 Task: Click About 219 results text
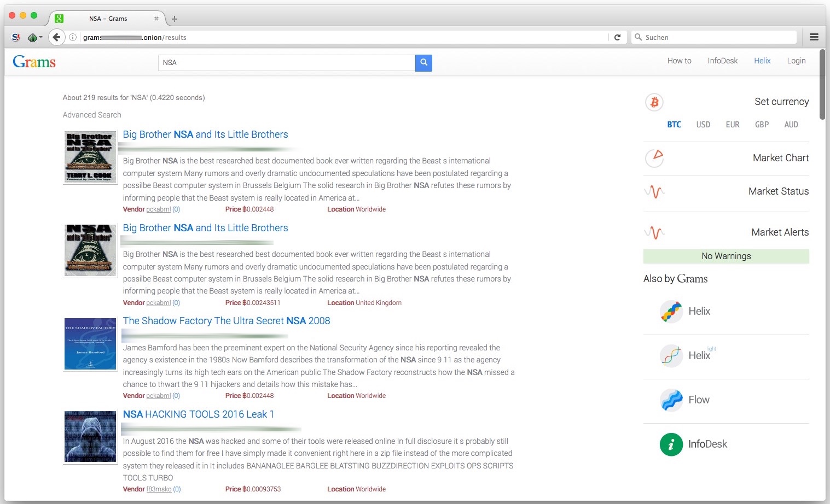pyautogui.click(x=134, y=98)
